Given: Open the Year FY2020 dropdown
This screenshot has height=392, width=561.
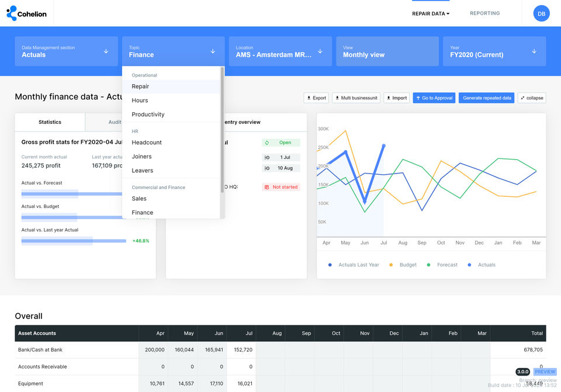Looking at the screenshot, I should (x=494, y=51).
